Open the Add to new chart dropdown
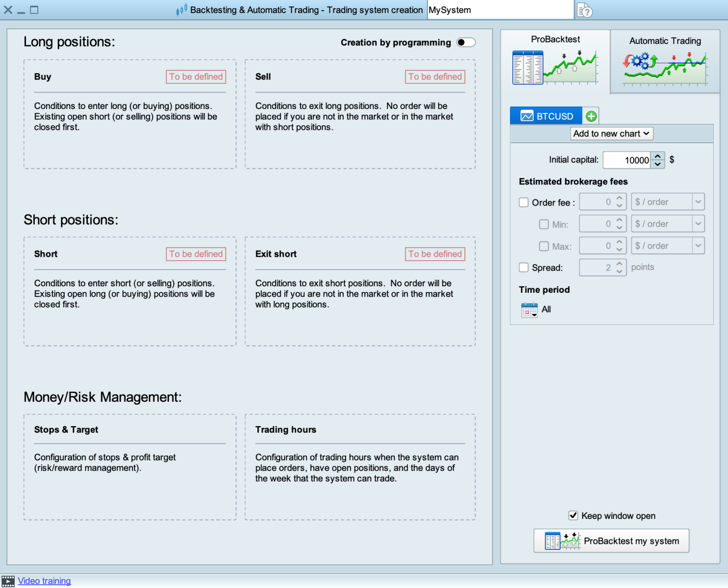The height and width of the screenshot is (588, 728). coord(611,134)
